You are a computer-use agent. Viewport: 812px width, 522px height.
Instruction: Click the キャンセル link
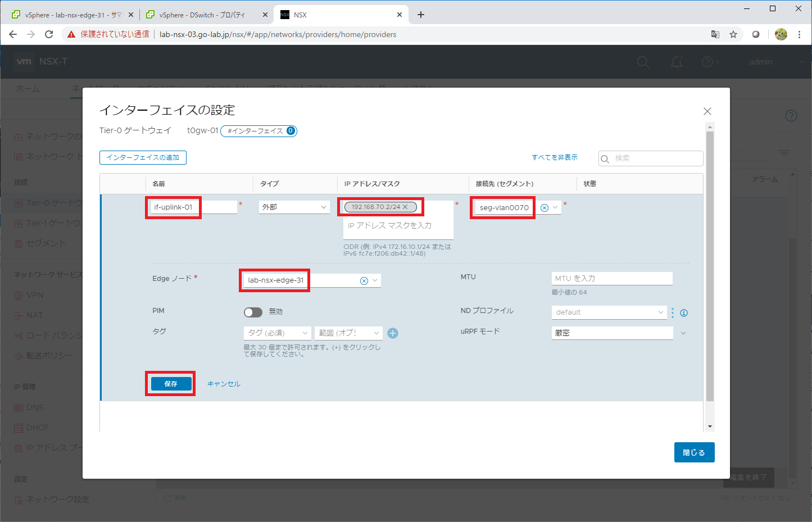click(x=224, y=384)
